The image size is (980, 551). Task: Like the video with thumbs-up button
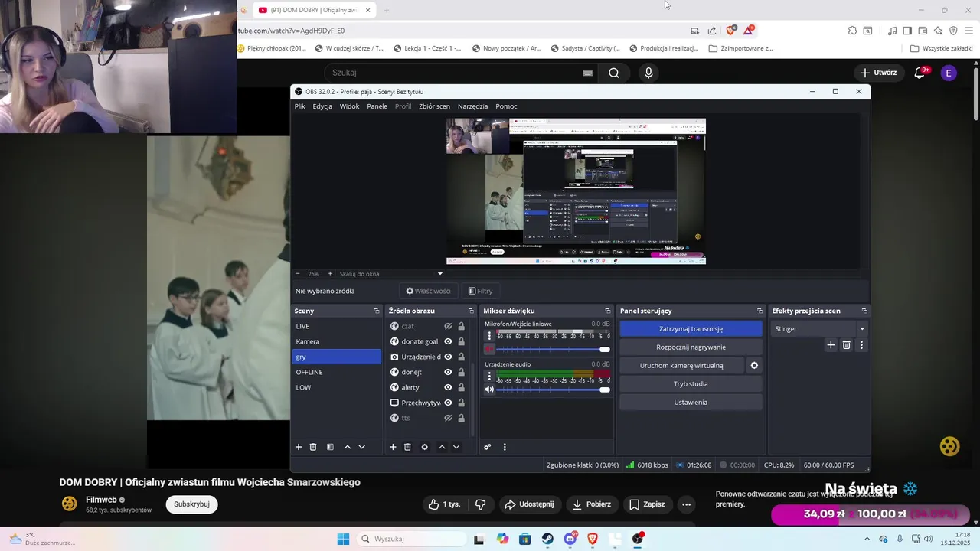[444, 504]
